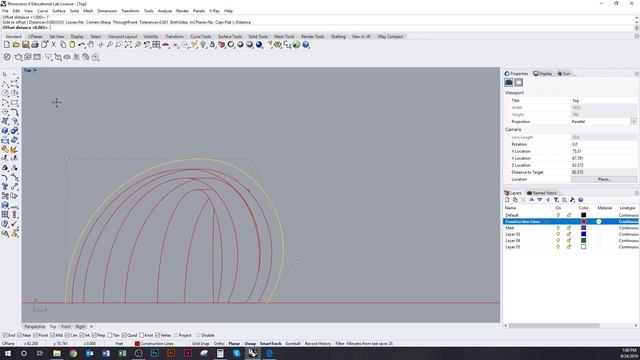The image size is (640, 360).
Task: Click the Move layer up arrow icon
Action: pos(531,200)
